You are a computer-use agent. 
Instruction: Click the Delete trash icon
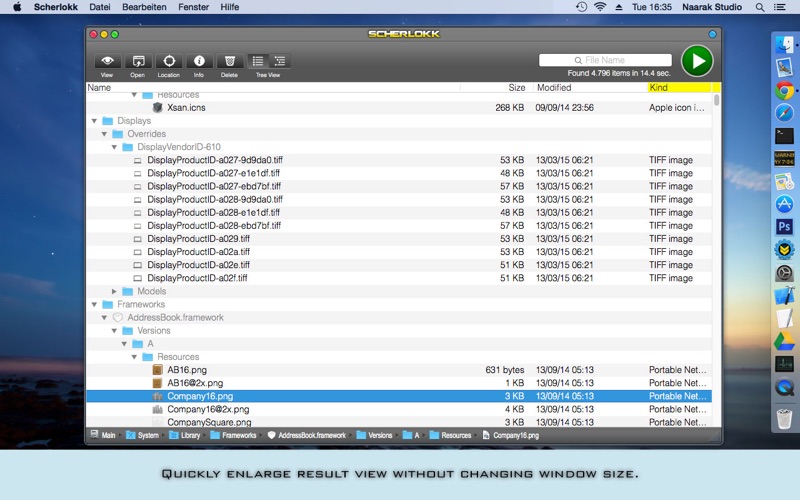[229, 61]
